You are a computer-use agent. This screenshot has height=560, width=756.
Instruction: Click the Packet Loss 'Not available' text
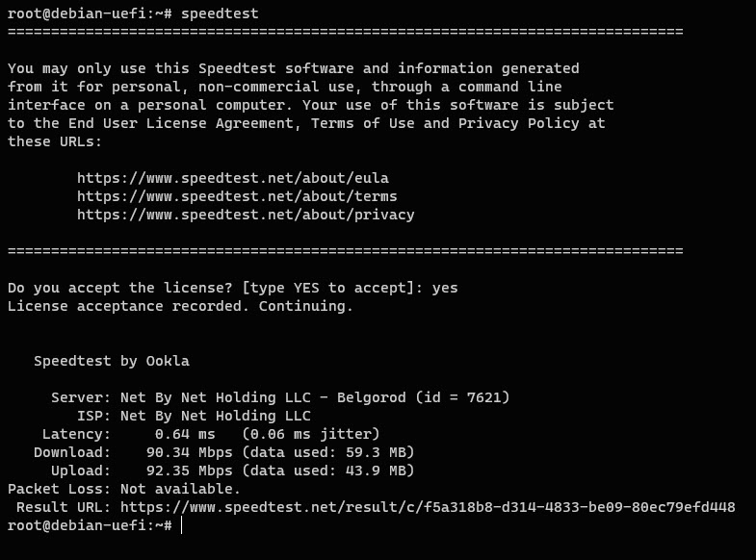[x=180, y=489]
